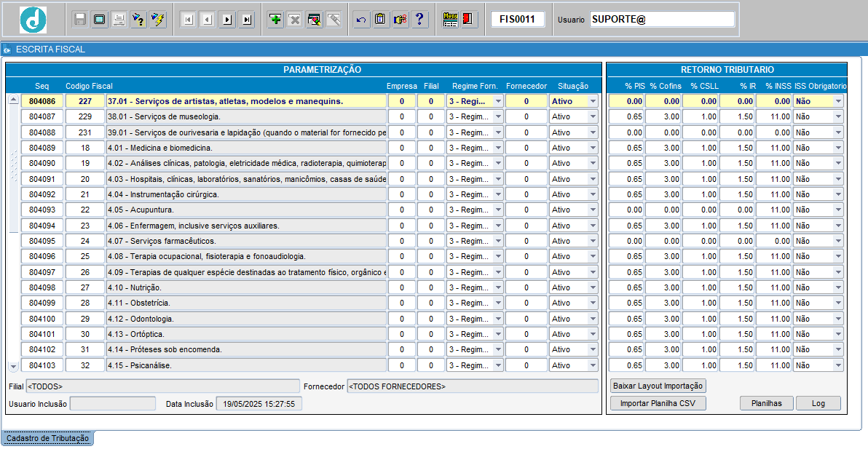Viewport: 868px width, 449px height.
Task: Click the execute-query lightning icon
Action: (158, 20)
